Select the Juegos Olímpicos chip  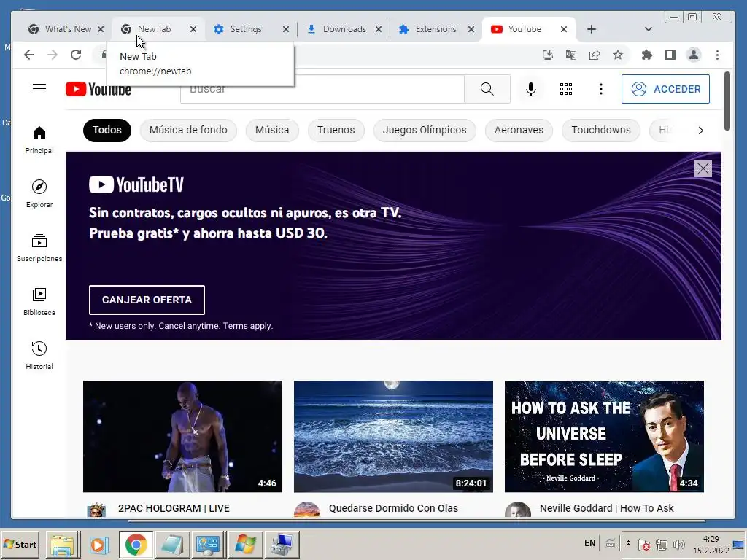click(x=425, y=130)
